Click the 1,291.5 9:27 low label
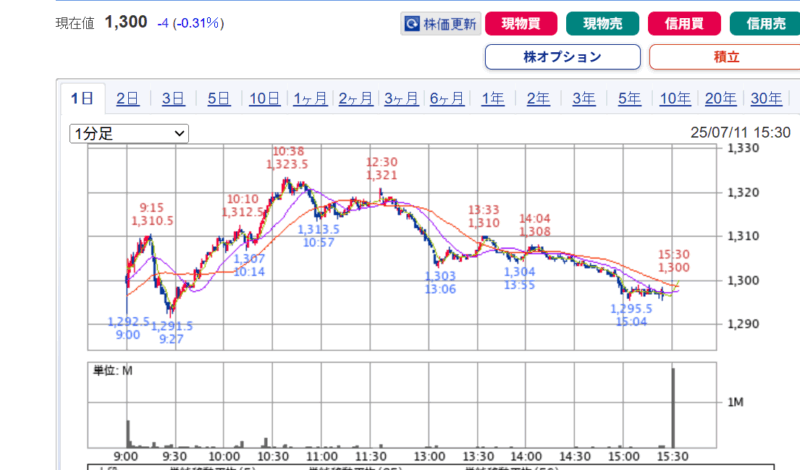This screenshot has width=800, height=470. pos(172,332)
